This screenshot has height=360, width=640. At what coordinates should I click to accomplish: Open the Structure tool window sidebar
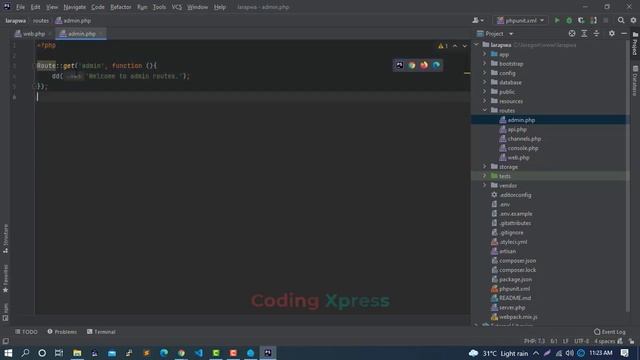click(x=6, y=238)
